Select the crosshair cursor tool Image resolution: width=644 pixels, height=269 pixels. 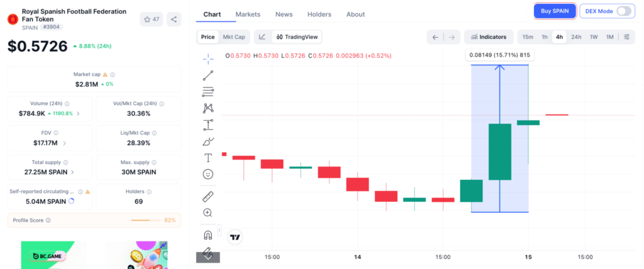pyautogui.click(x=208, y=59)
